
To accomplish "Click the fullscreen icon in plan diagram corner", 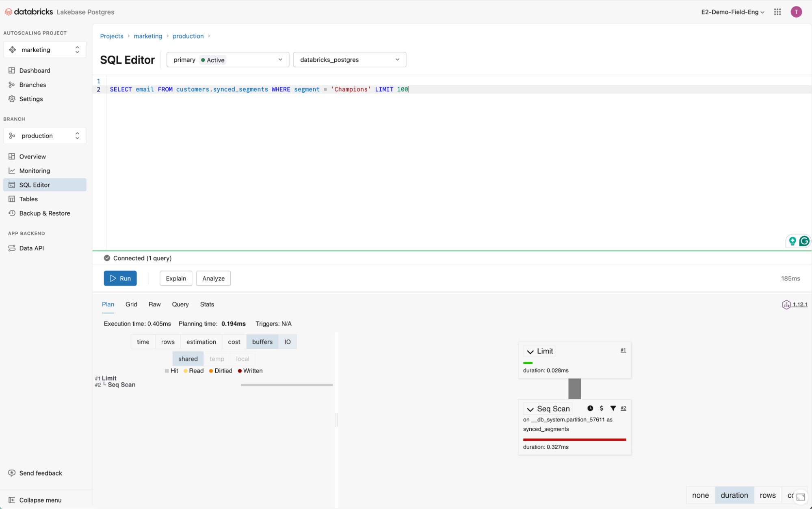I will click(801, 497).
